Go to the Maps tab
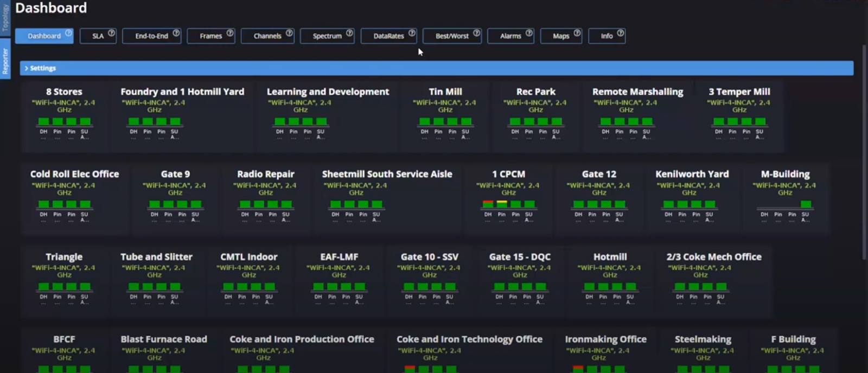Image resolution: width=868 pixels, height=373 pixels. [560, 36]
